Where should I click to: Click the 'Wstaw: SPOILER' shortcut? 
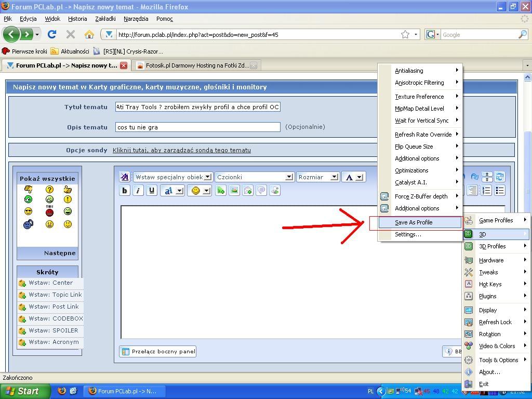pos(52,330)
